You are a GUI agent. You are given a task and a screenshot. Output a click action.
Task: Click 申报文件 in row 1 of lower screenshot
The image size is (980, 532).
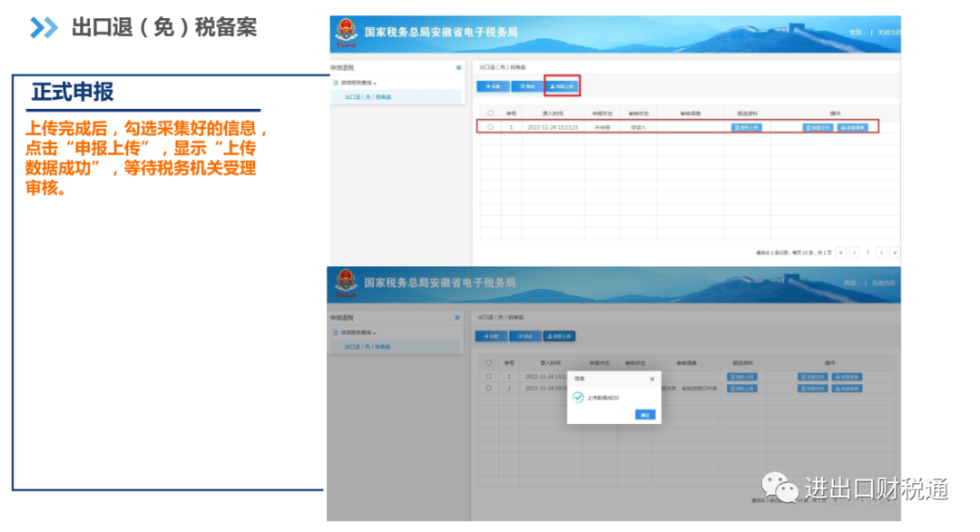(x=812, y=377)
